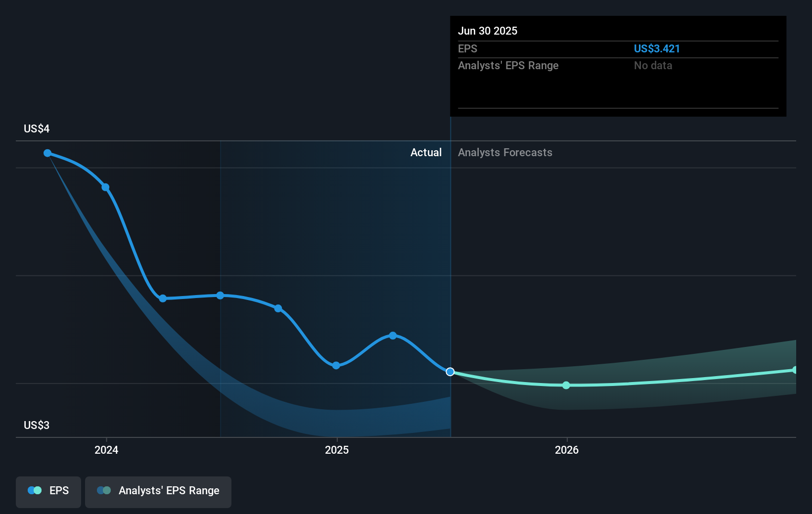
Task: Click the final forecast point at right edge
Action: point(795,370)
